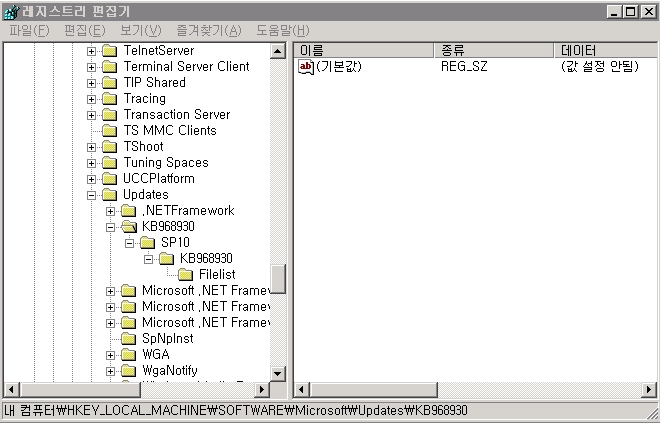
Task: Click the values pane scroll left arrow
Action: tap(301, 390)
